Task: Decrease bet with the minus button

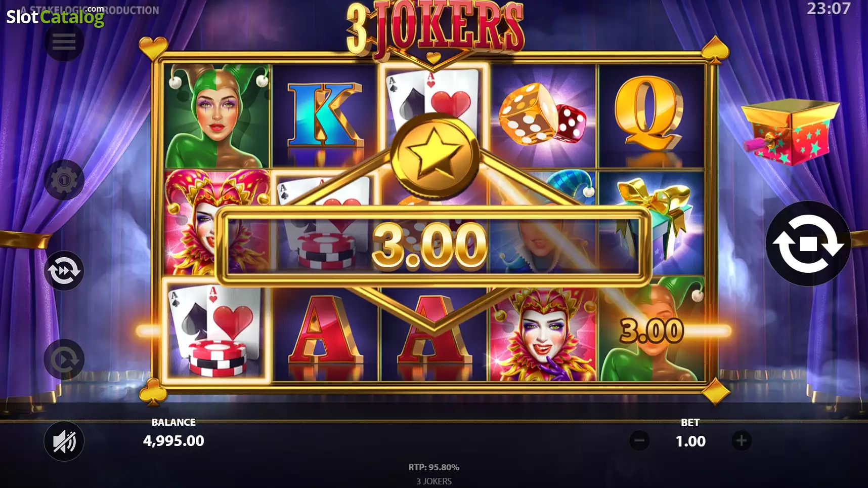Action: click(x=639, y=440)
